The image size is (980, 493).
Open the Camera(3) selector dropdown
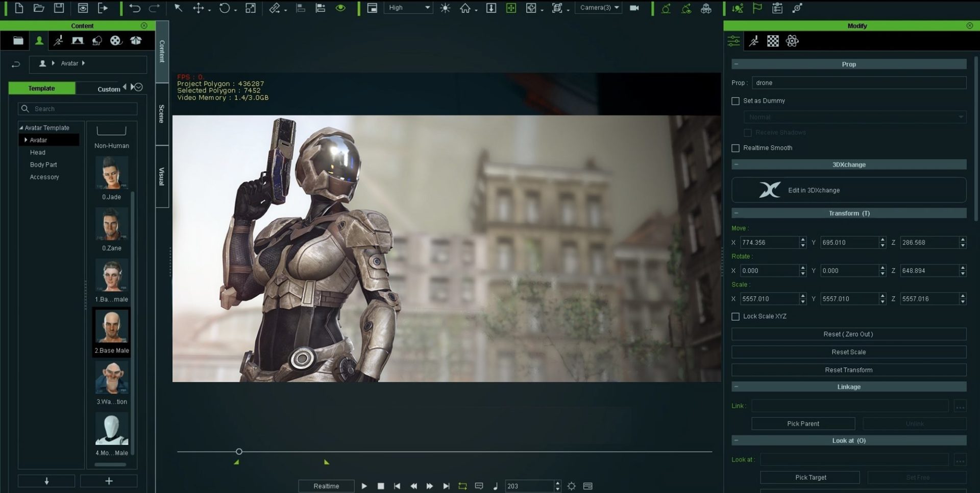(x=599, y=8)
